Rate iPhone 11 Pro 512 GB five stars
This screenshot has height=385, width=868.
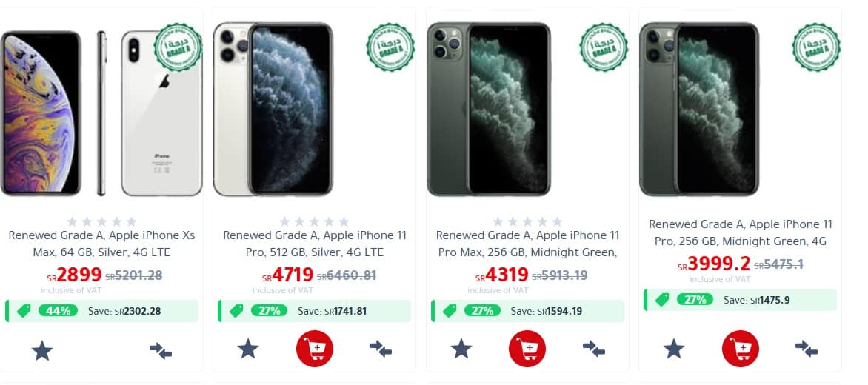344,222
